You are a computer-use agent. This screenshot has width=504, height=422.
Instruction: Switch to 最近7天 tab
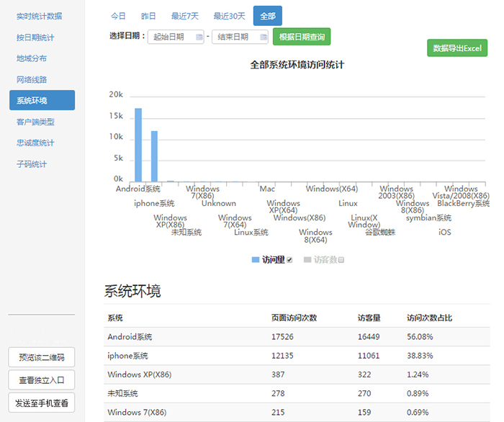(184, 16)
